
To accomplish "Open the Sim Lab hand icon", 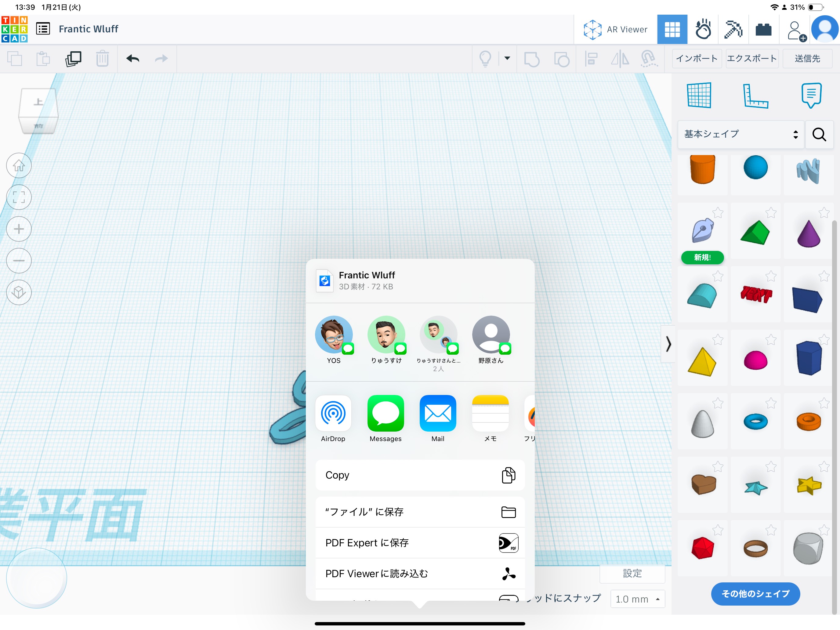I will click(703, 29).
